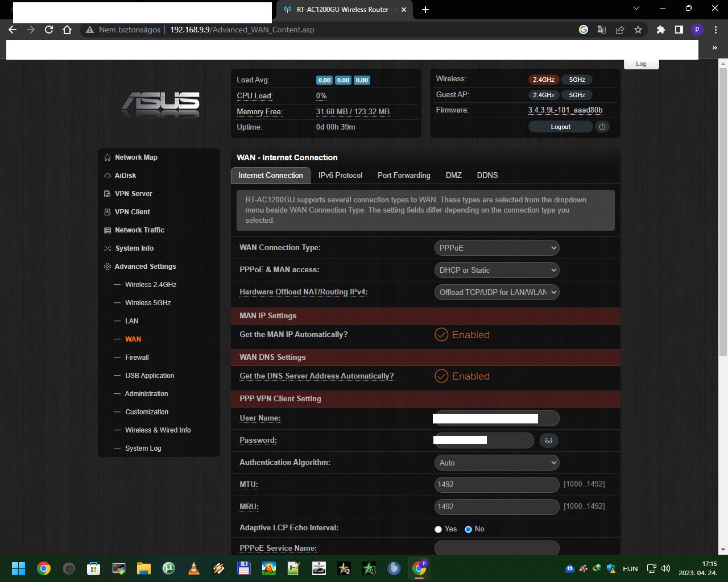Image resolution: width=728 pixels, height=582 pixels.
Task: Open VPN Server settings
Action: 133,194
